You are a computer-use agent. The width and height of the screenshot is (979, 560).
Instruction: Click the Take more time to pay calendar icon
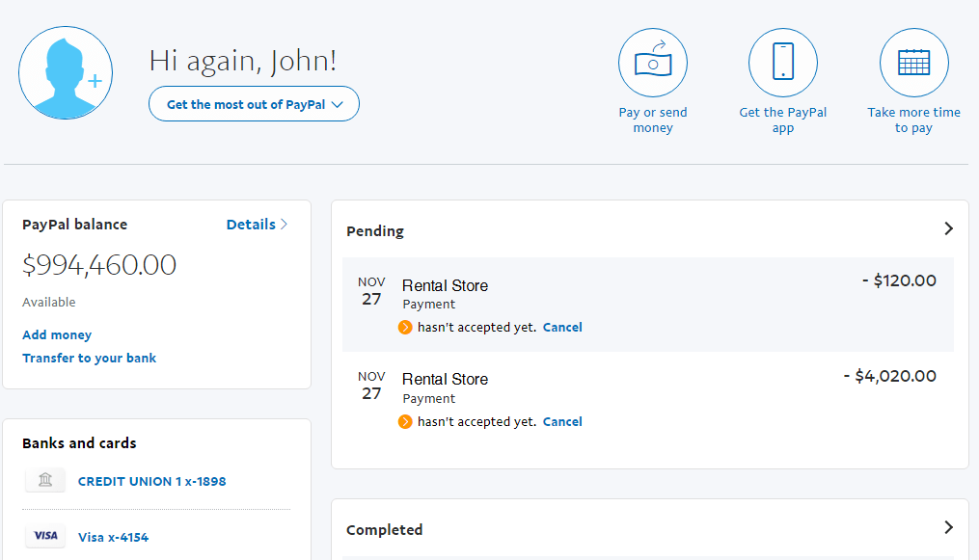913,64
